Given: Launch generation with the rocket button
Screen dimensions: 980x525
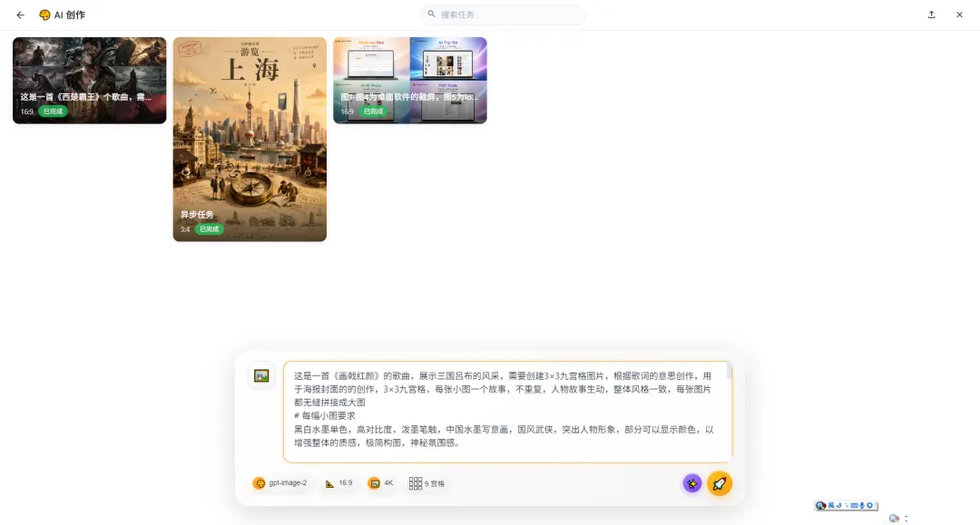Looking at the screenshot, I should (720, 483).
